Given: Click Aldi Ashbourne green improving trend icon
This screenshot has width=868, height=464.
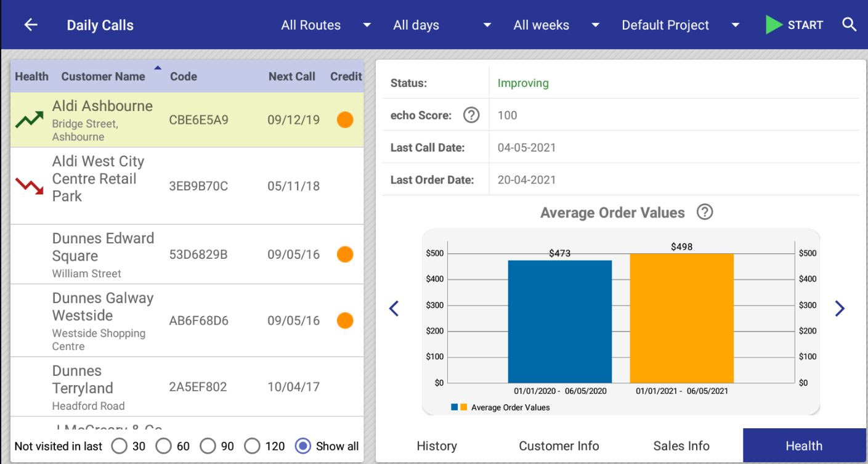Looking at the screenshot, I should point(29,120).
